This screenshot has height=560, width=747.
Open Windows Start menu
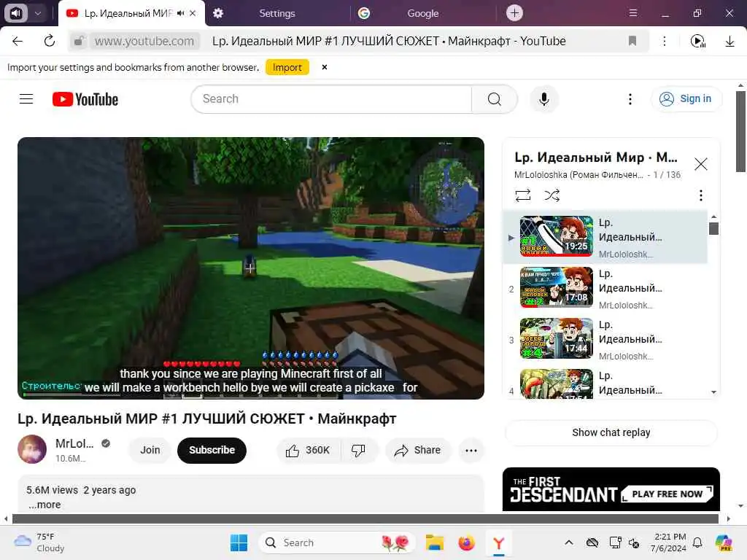pyautogui.click(x=239, y=542)
